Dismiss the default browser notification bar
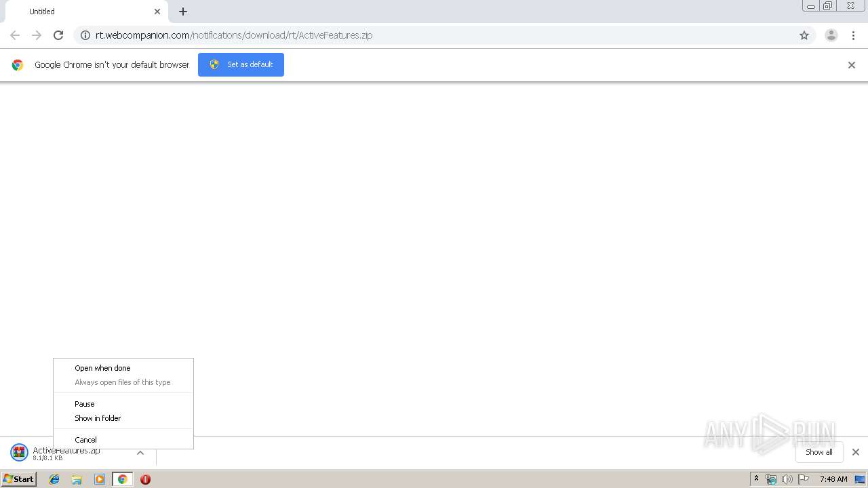The height and width of the screenshot is (488, 868). (852, 65)
